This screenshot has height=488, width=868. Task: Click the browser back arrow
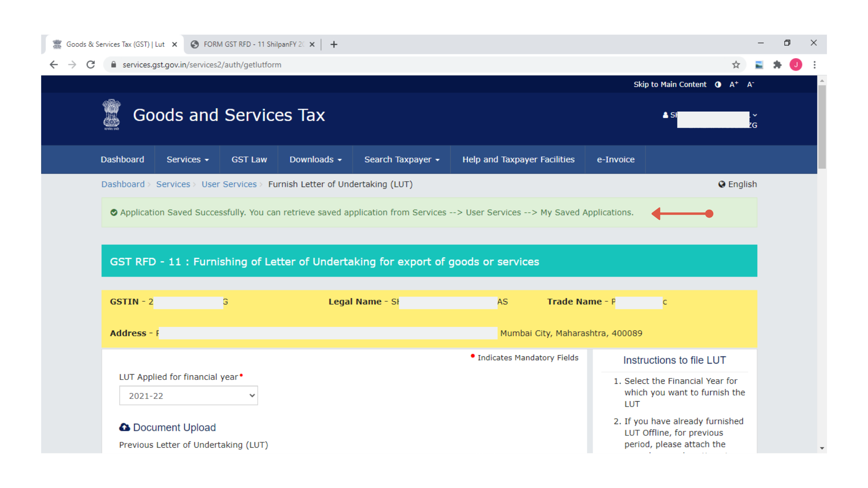click(54, 65)
